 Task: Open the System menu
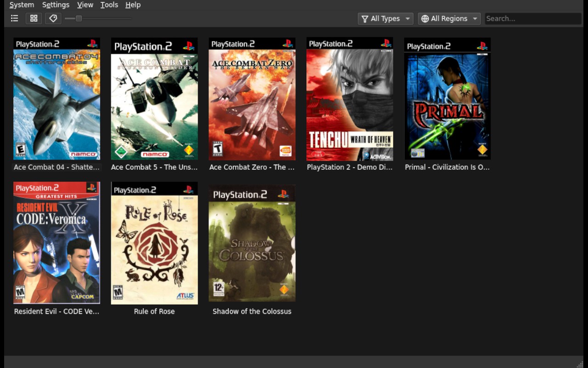point(22,5)
